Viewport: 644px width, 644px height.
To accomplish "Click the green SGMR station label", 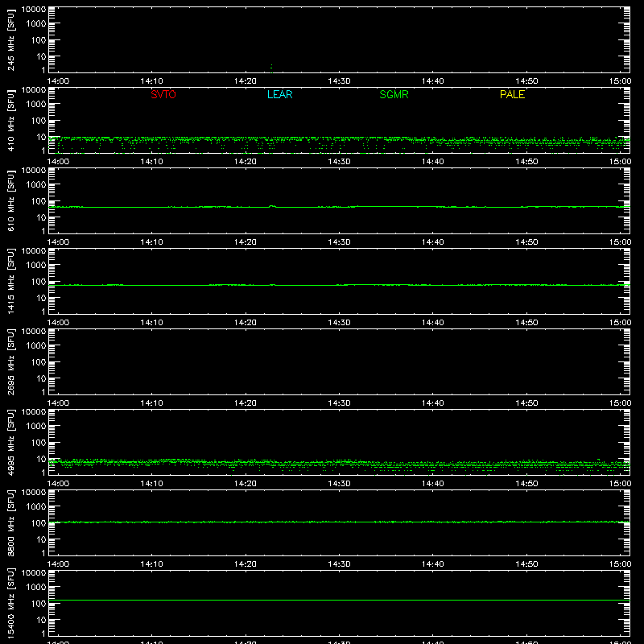I will tap(394, 94).
